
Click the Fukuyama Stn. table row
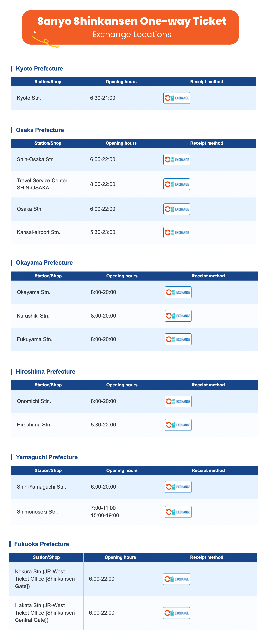point(134,339)
